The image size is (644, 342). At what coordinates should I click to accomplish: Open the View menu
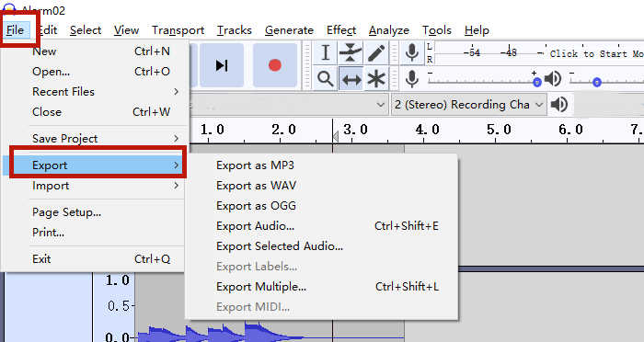tap(127, 30)
